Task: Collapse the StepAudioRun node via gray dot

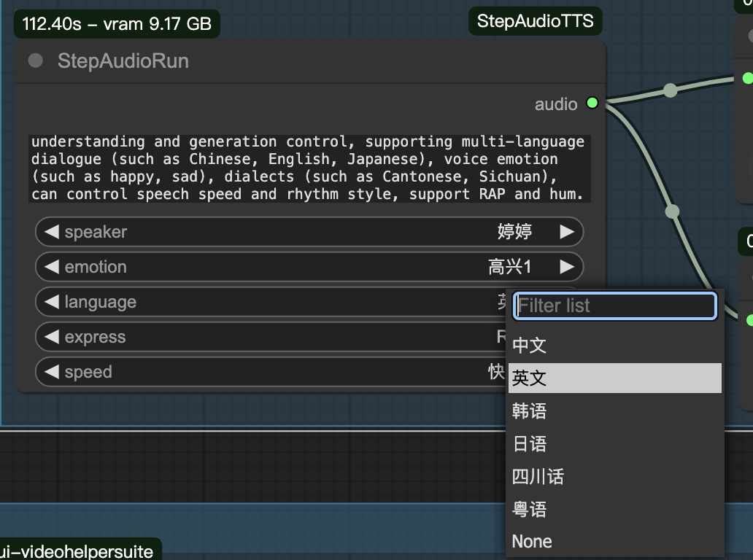Action: (35, 61)
